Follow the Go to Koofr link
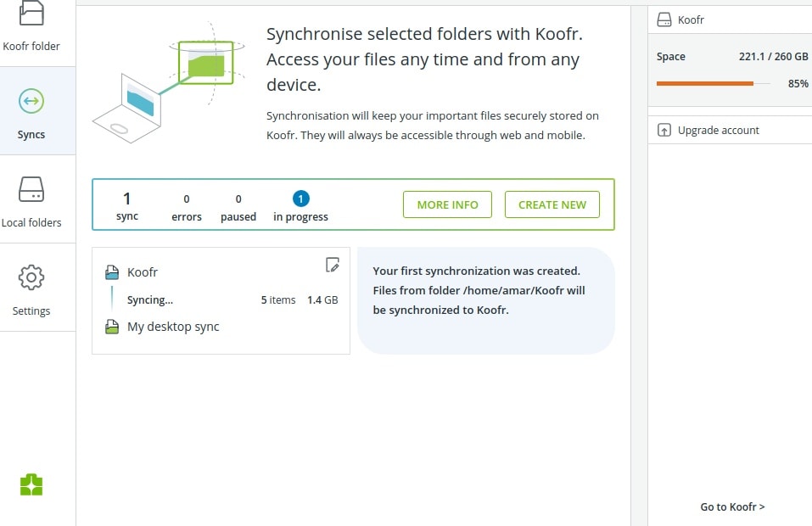Image resolution: width=812 pixels, height=526 pixels. (x=732, y=506)
